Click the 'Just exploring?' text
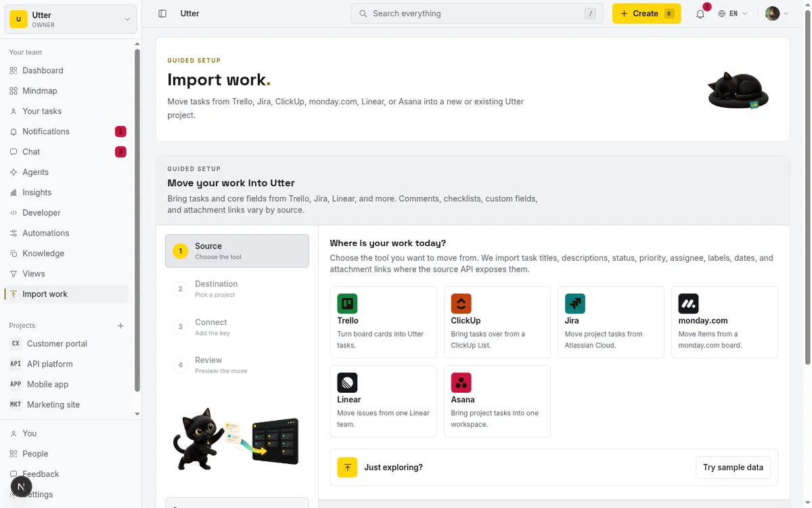Viewport: 812px width, 508px height. click(x=393, y=467)
